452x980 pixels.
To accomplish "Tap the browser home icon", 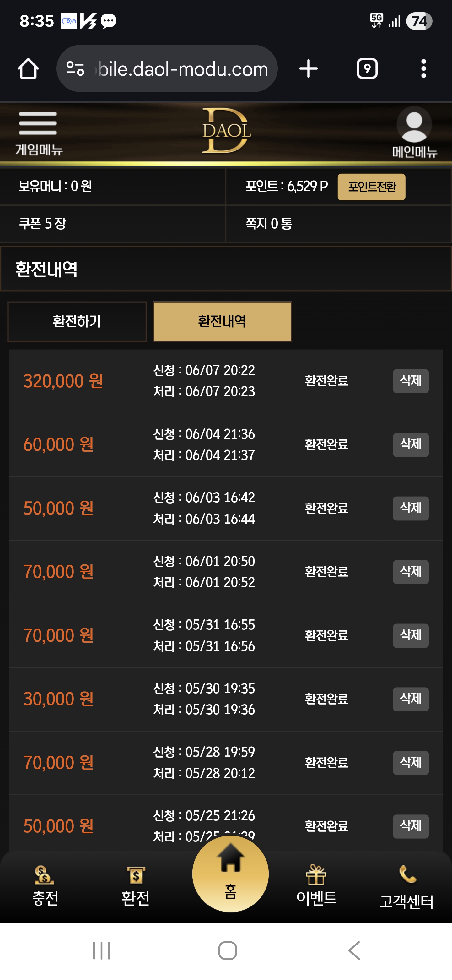I will click(28, 68).
